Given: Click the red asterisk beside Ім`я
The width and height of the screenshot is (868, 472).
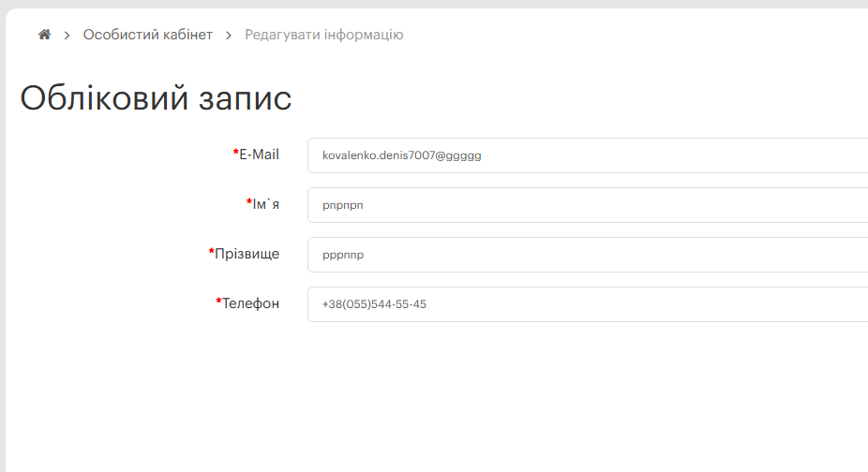Looking at the screenshot, I should click(x=248, y=203).
